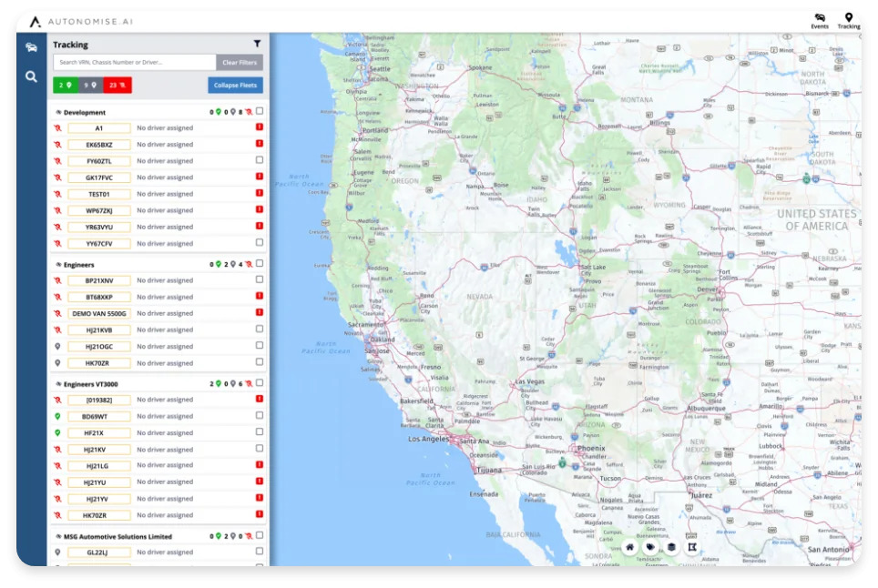This screenshot has width=878, height=588.
Task: Click the search magnifier in sidebar
Action: [x=31, y=77]
